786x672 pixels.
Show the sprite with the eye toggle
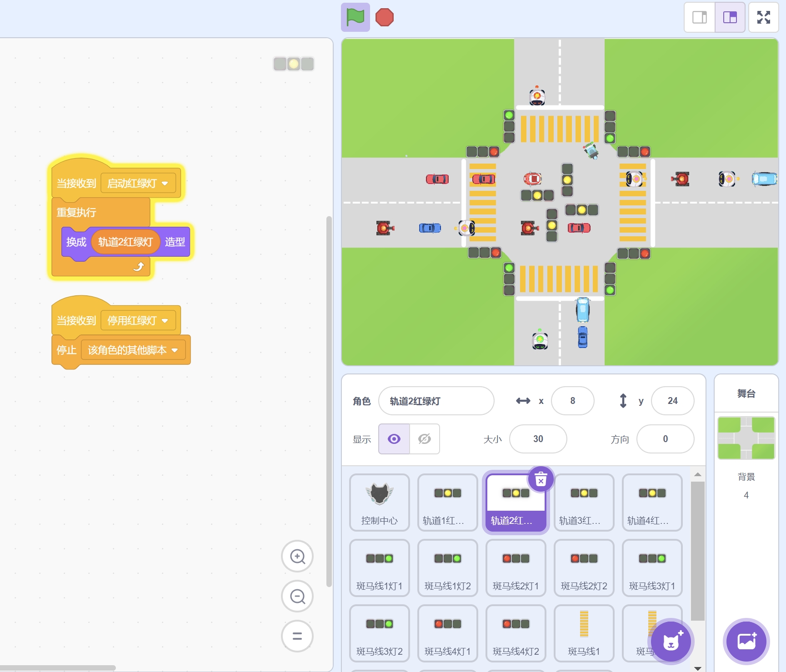(x=394, y=439)
